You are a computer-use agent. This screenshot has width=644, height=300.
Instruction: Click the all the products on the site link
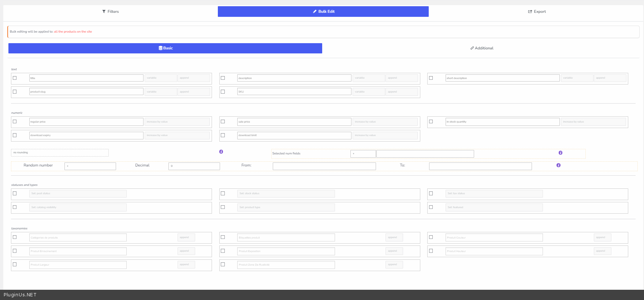[x=73, y=32]
